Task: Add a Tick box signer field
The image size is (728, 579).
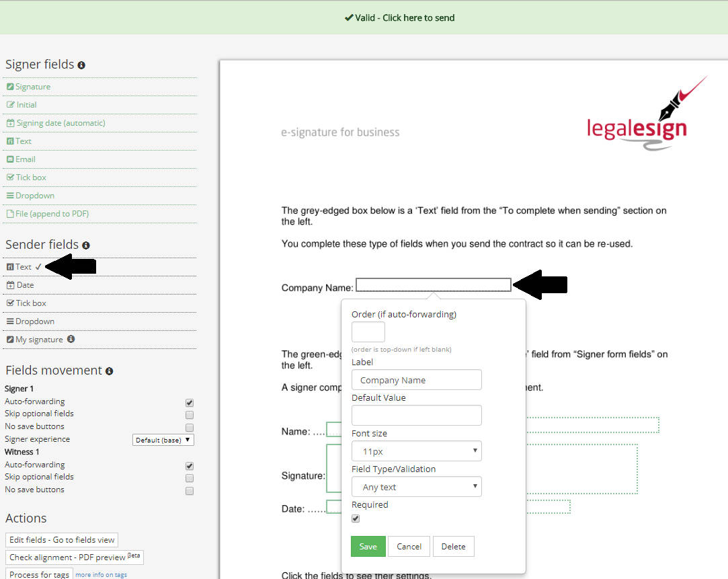Action: (x=30, y=177)
